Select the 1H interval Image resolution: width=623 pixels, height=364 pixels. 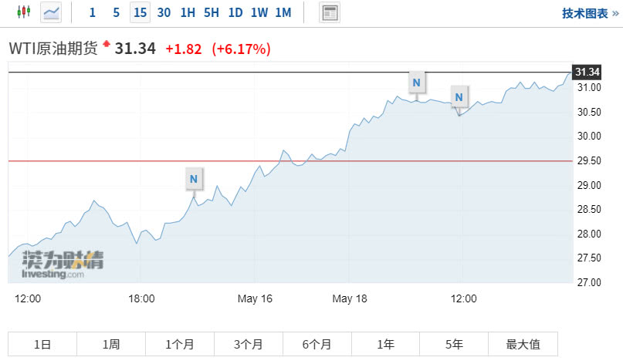(188, 12)
